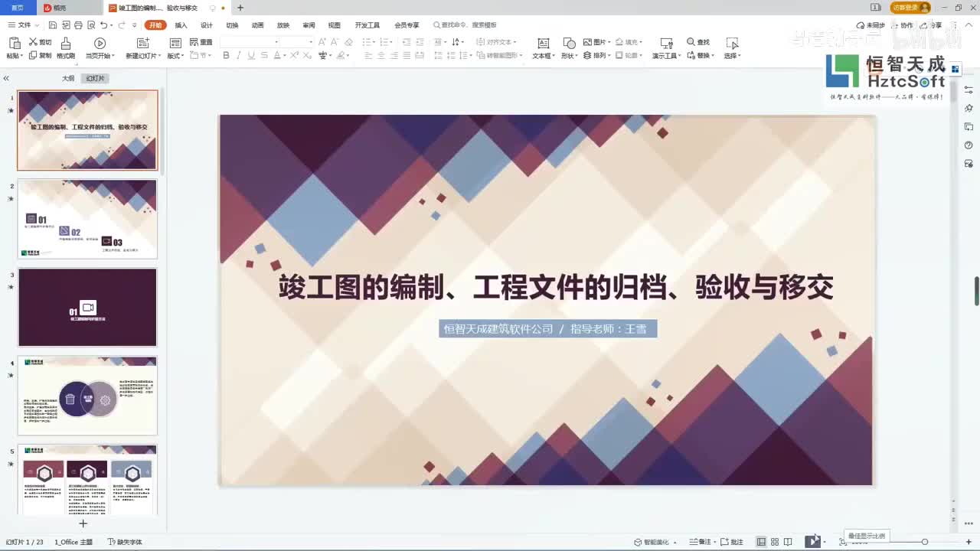Toggle Underline formatting
Screen dimensions: 980x551
click(251, 55)
